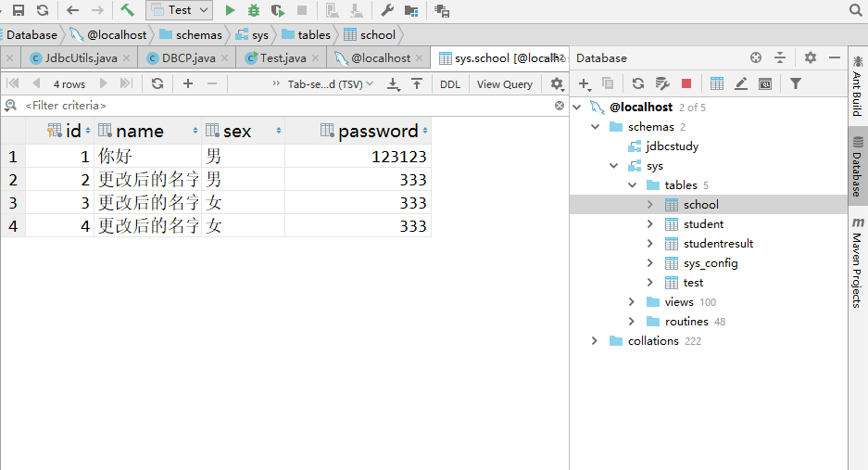
Task: Click the tables breadcrumb
Action: [x=306, y=35]
